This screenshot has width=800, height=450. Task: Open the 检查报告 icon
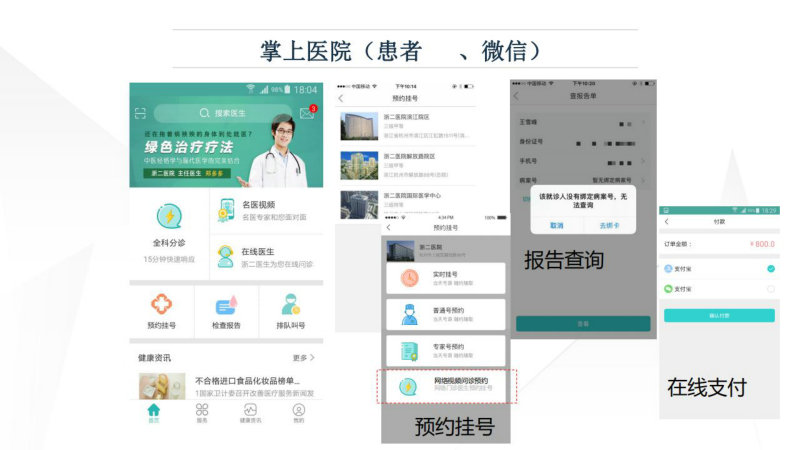[226, 305]
